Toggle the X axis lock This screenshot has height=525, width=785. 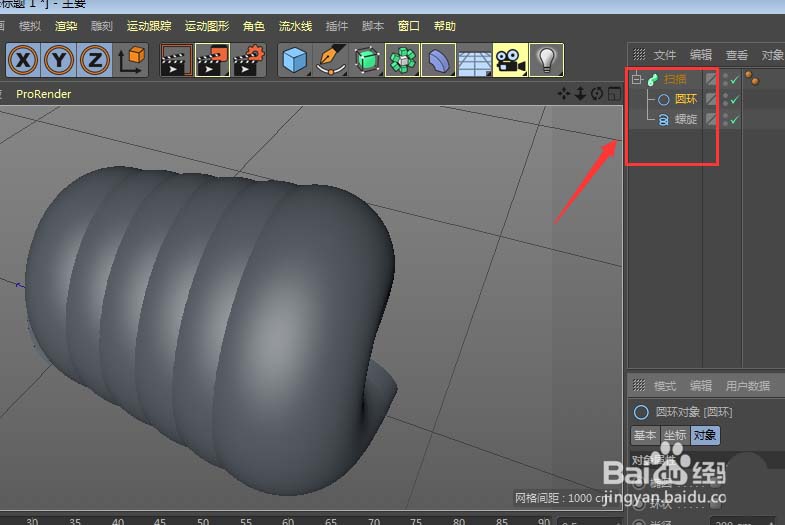24,61
